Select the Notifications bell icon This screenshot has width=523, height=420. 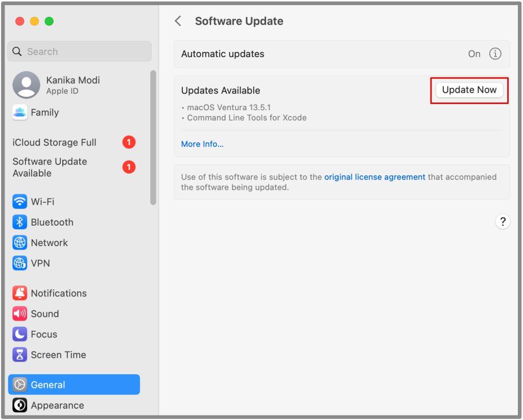[x=20, y=293]
